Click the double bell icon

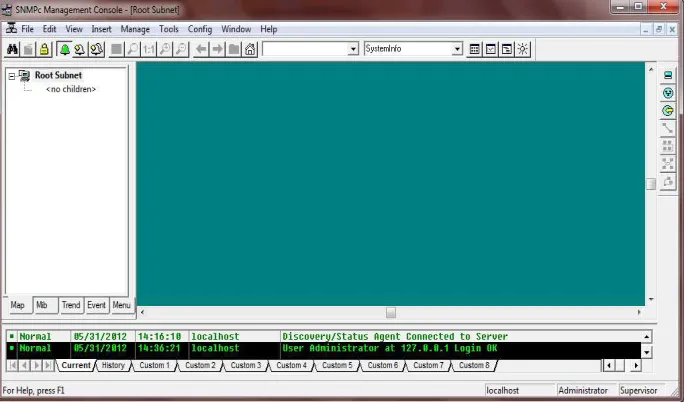click(96, 49)
